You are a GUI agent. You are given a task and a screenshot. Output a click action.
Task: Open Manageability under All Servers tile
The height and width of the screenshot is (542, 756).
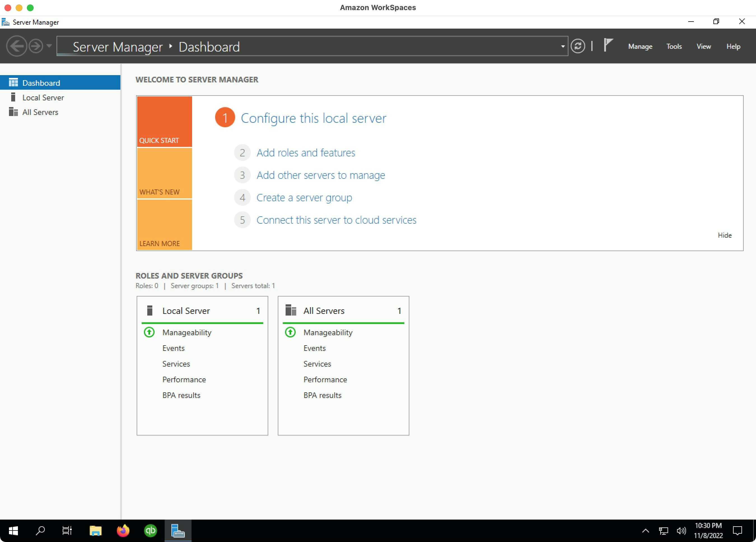[x=328, y=333]
